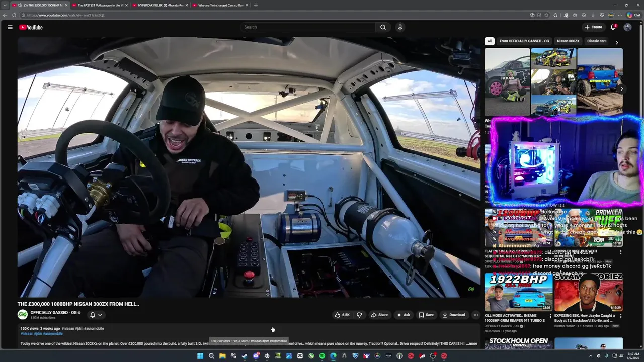This screenshot has width=644, height=362.
Task: Open the subscription notification bell dropdown
Action: tap(96, 315)
